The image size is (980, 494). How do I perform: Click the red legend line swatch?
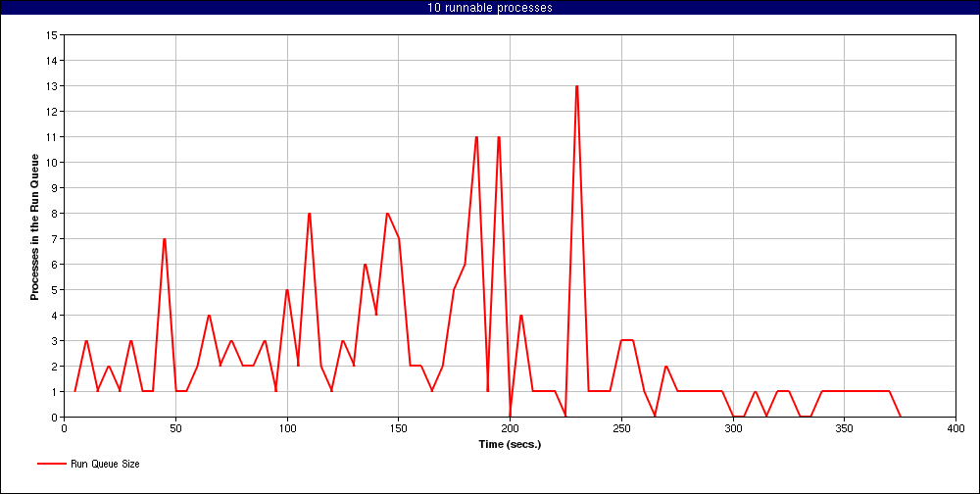tap(53, 464)
